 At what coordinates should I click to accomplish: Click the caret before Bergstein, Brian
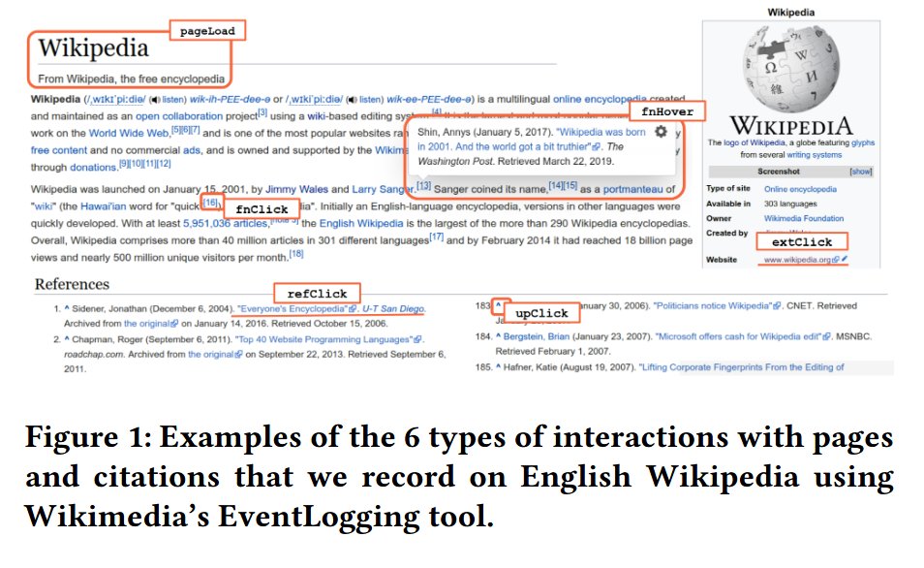(x=498, y=336)
